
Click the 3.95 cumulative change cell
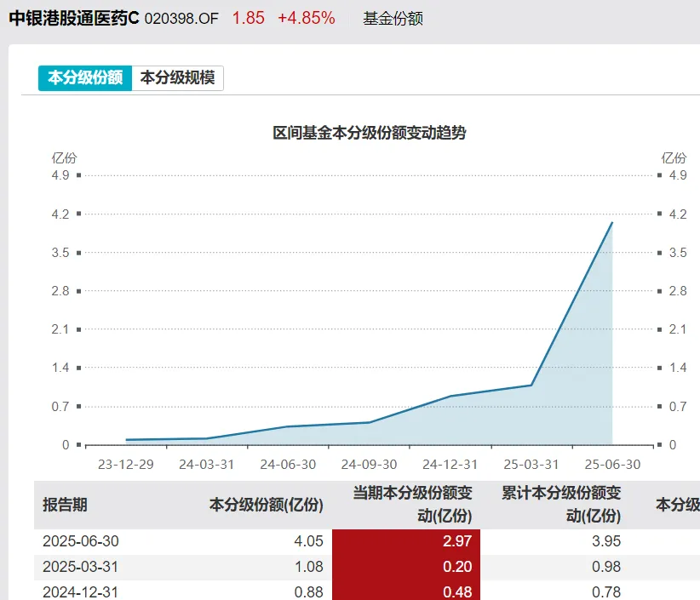tap(606, 541)
